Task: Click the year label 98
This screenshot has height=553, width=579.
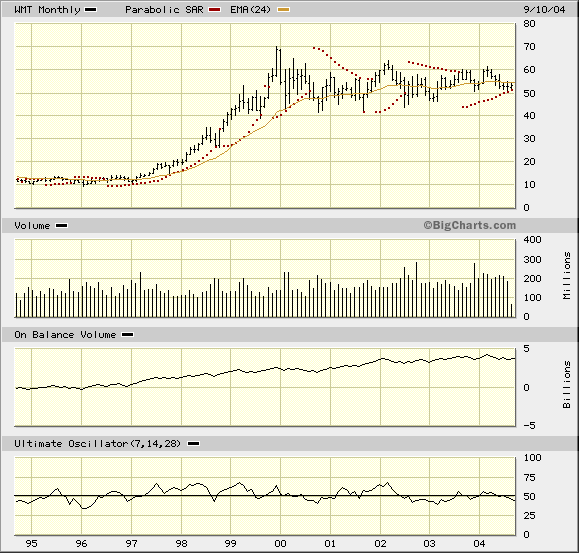Action: point(181,544)
